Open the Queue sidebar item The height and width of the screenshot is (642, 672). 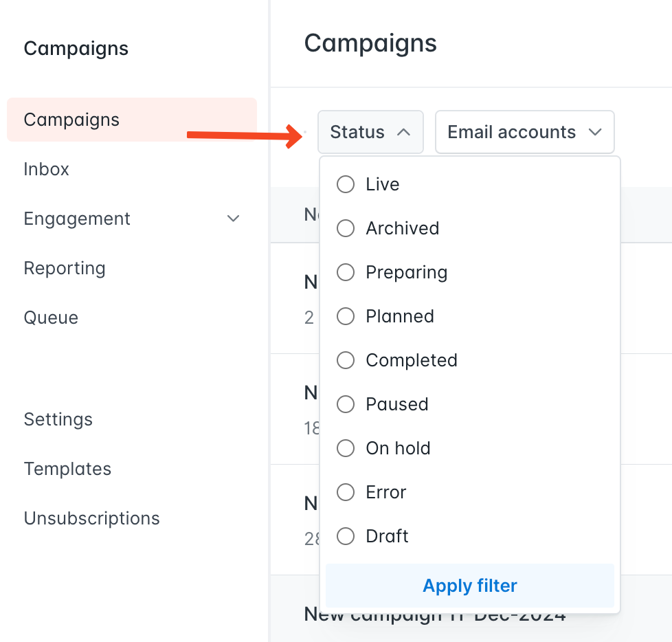51,318
